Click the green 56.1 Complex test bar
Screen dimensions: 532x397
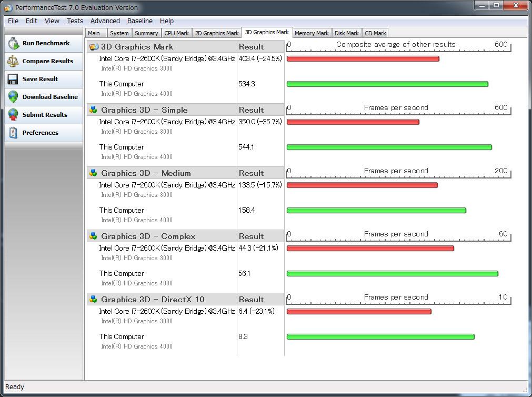(x=392, y=273)
